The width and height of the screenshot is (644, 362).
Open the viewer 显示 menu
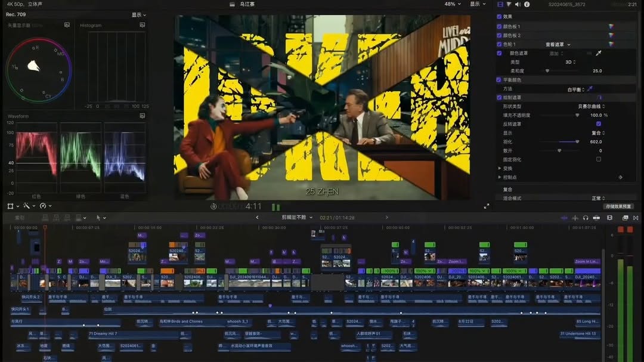click(x=478, y=4)
